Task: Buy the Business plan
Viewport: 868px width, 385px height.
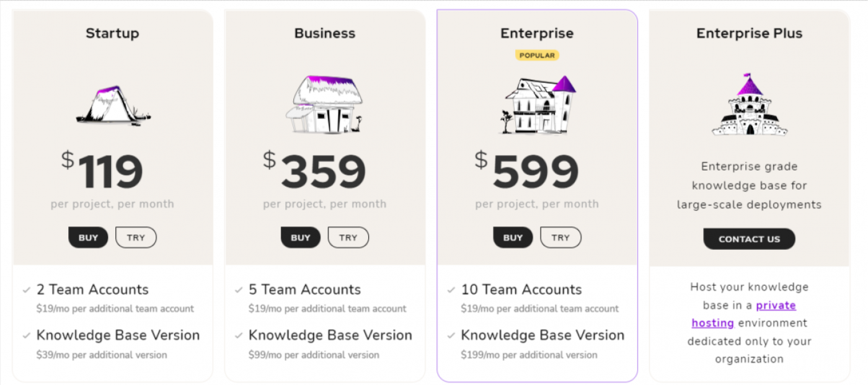Action: 301,237
